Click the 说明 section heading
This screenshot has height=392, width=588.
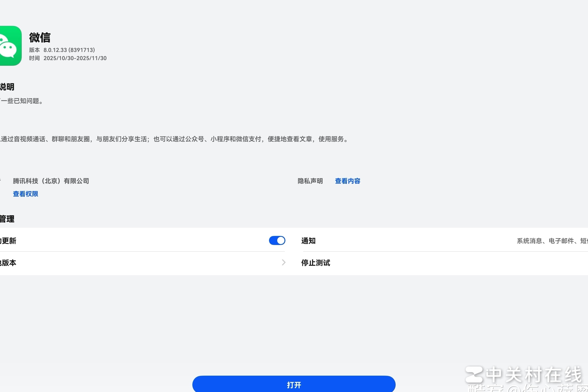[7, 87]
